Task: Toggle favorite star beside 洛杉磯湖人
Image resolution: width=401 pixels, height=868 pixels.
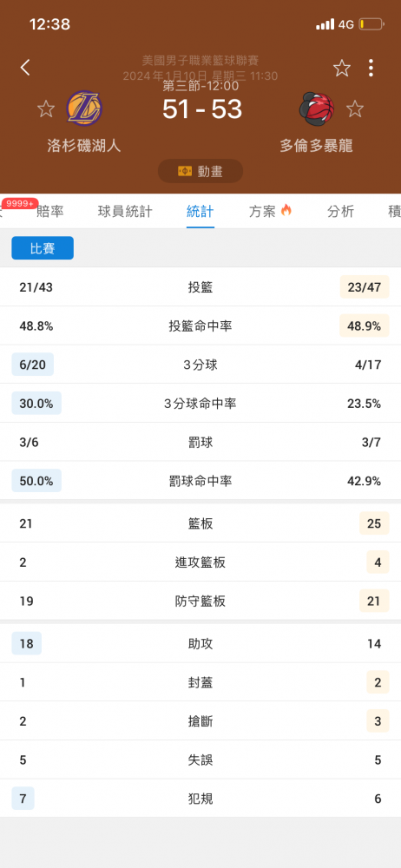Action: pos(46,108)
